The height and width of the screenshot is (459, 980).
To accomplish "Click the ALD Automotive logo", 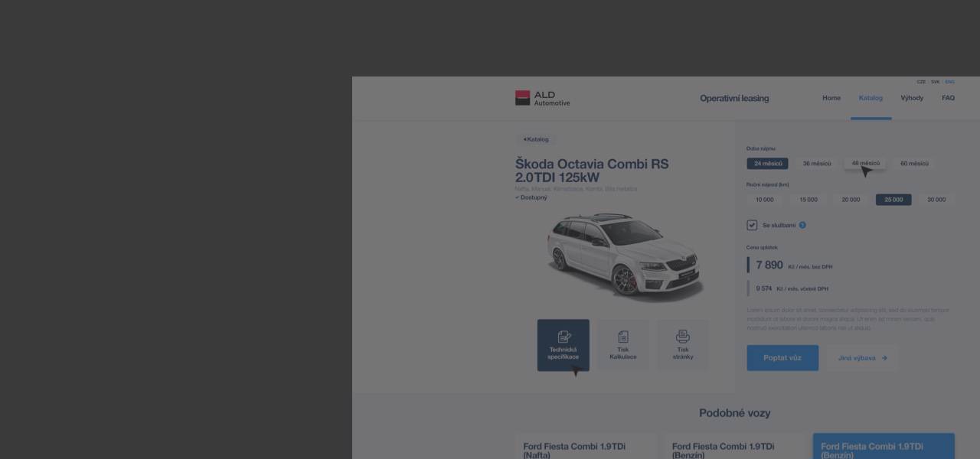I will (542, 98).
